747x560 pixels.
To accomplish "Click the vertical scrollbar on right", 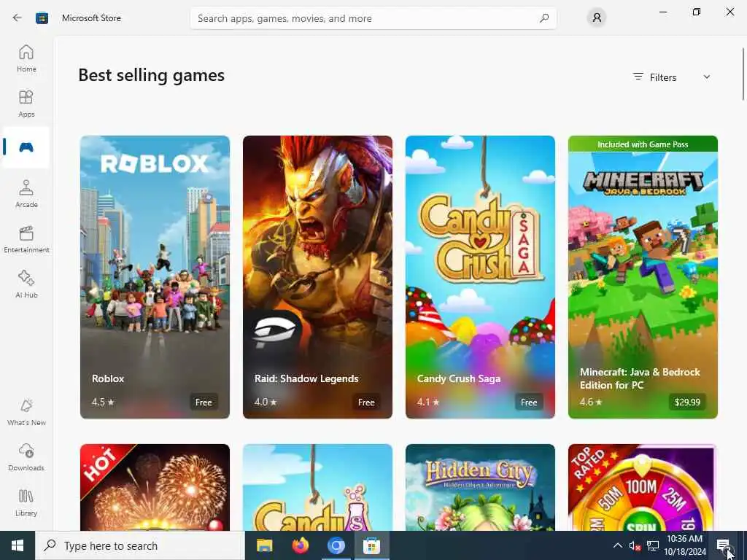I will [743, 74].
